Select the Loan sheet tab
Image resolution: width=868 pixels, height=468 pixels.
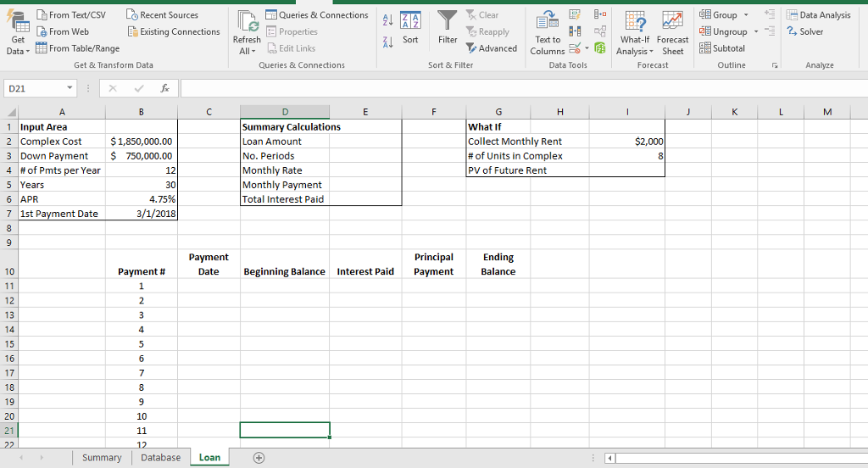pyautogui.click(x=210, y=458)
